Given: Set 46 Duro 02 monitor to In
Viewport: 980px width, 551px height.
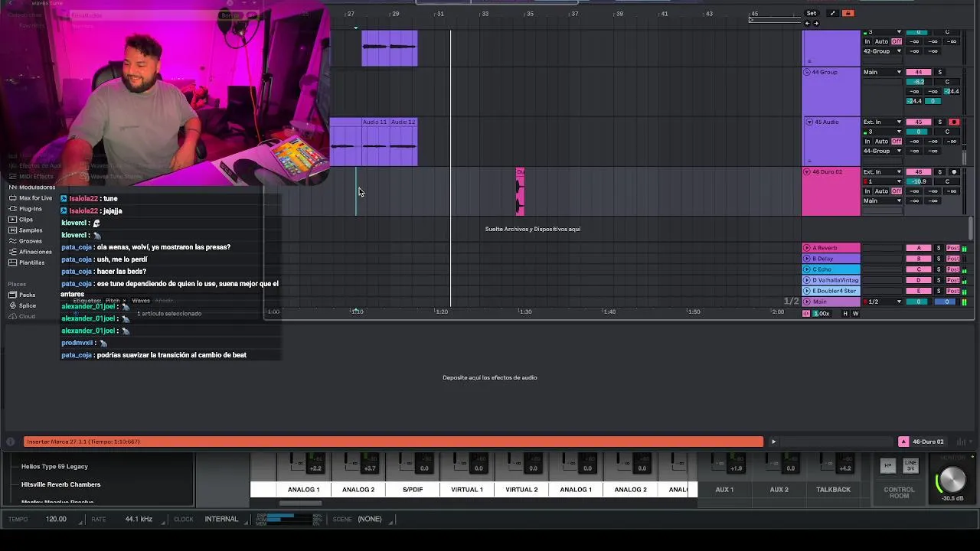Looking at the screenshot, I should [x=867, y=191].
